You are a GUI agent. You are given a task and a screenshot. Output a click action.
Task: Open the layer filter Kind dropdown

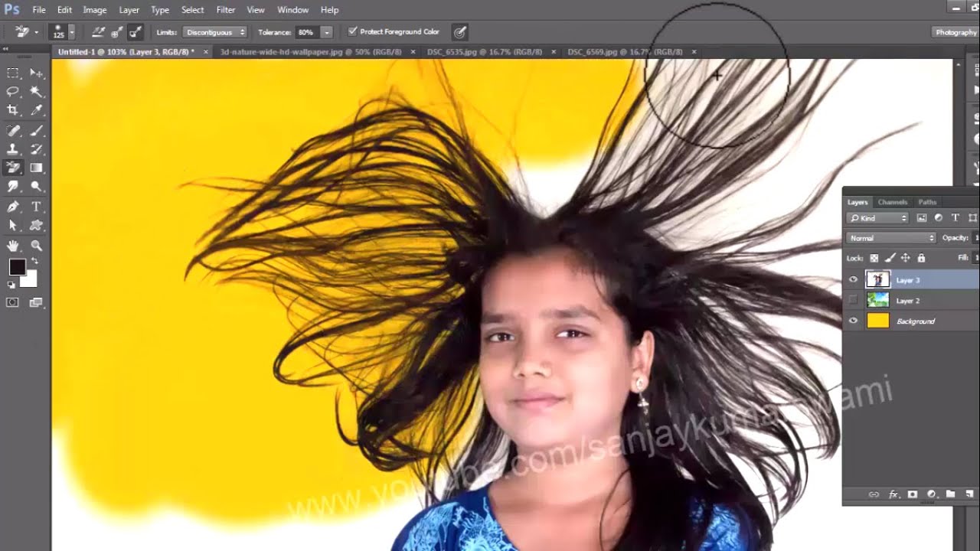pyautogui.click(x=878, y=218)
